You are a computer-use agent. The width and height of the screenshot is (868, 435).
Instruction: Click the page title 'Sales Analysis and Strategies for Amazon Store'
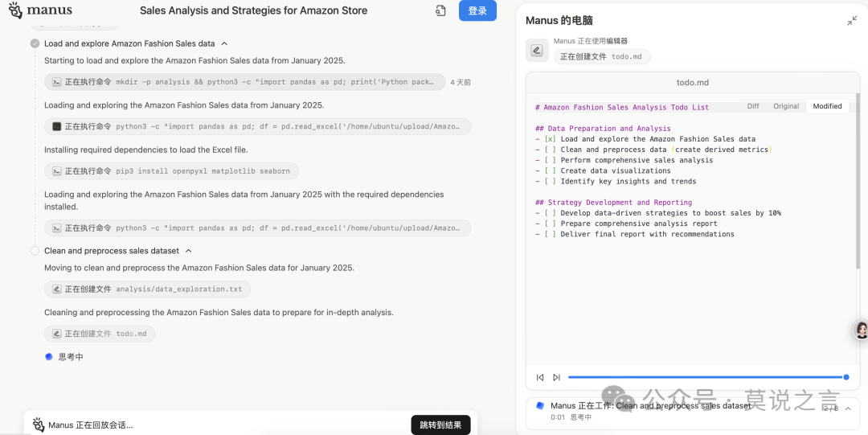(253, 10)
